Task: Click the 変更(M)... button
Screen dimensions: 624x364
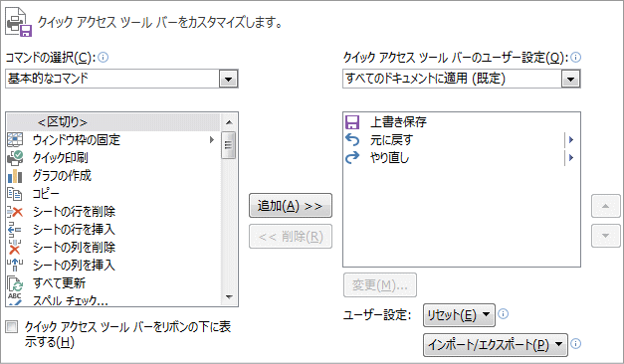Action: coord(380,284)
